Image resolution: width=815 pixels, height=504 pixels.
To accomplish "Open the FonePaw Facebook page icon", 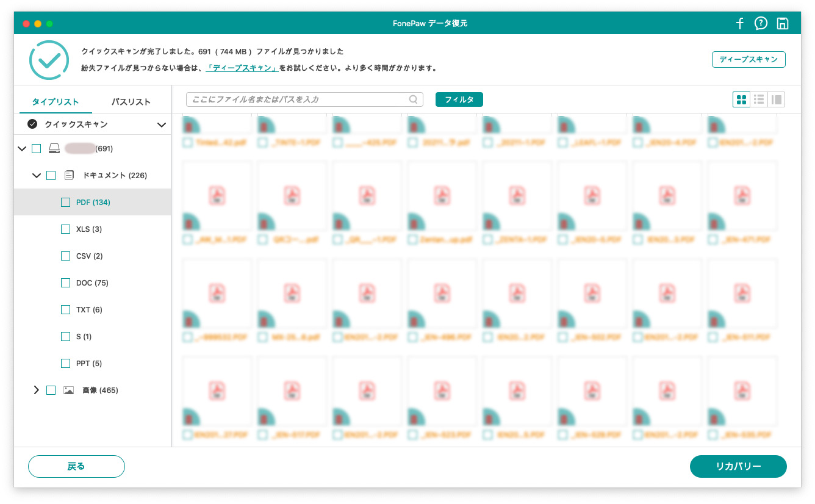I will pyautogui.click(x=739, y=24).
